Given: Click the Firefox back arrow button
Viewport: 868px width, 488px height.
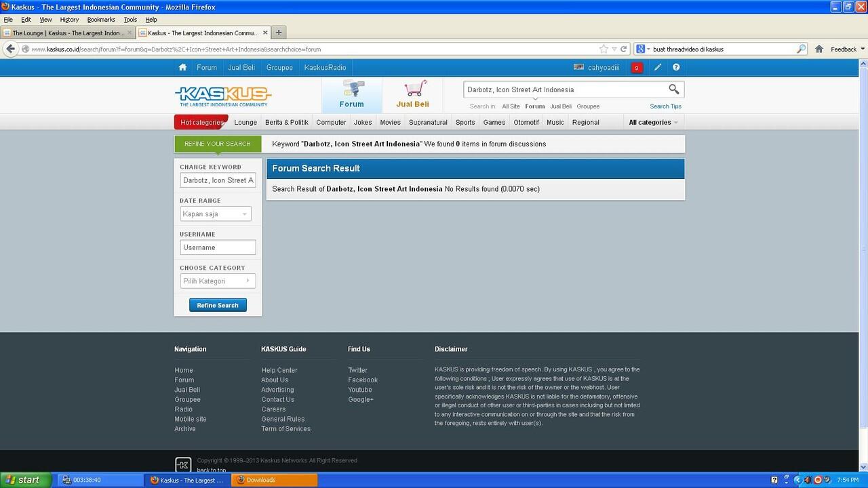Looking at the screenshot, I should click(10, 49).
